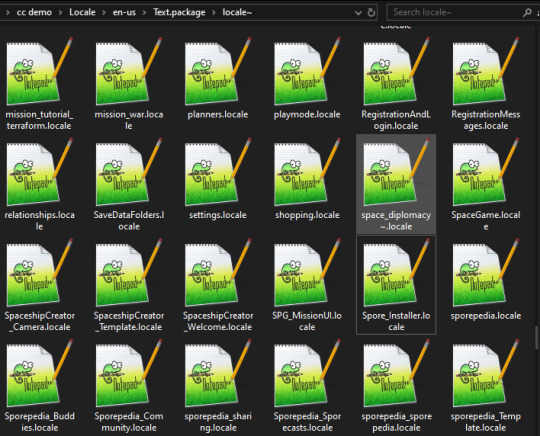Select SPG_MissionUI.locale file icon
This screenshot has height=436, width=540.
click(307, 272)
